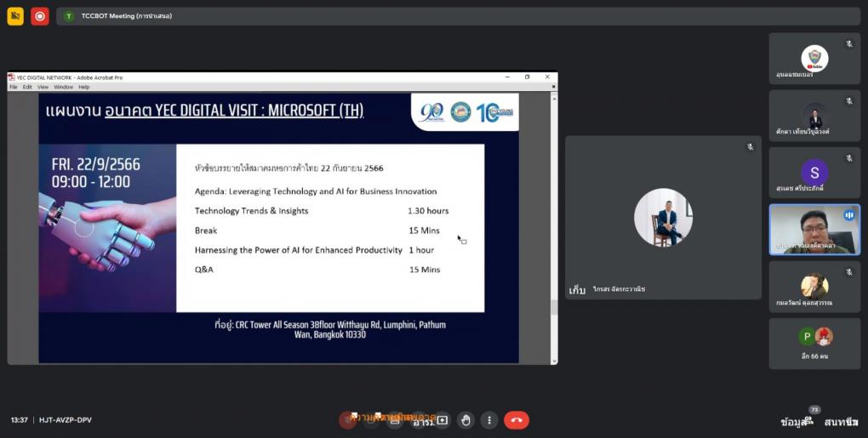868x438 pixels.
Task: Click mute icon on สุรเดช tile
Action: (x=849, y=158)
